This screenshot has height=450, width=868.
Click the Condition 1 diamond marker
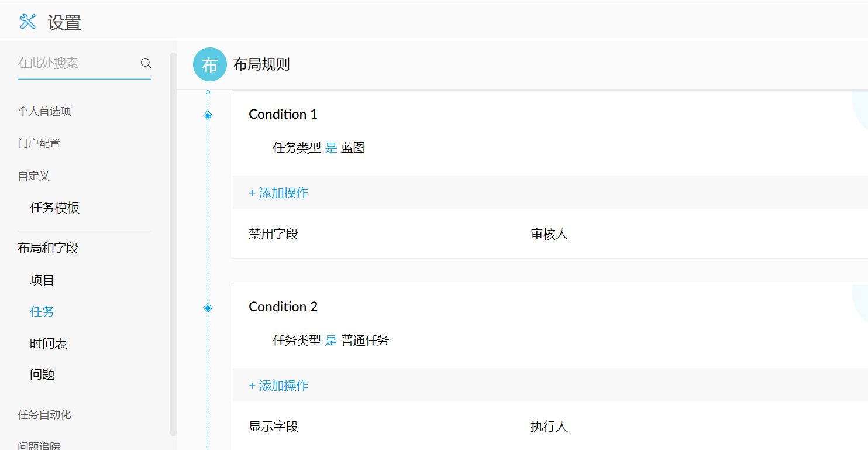pos(208,115)
